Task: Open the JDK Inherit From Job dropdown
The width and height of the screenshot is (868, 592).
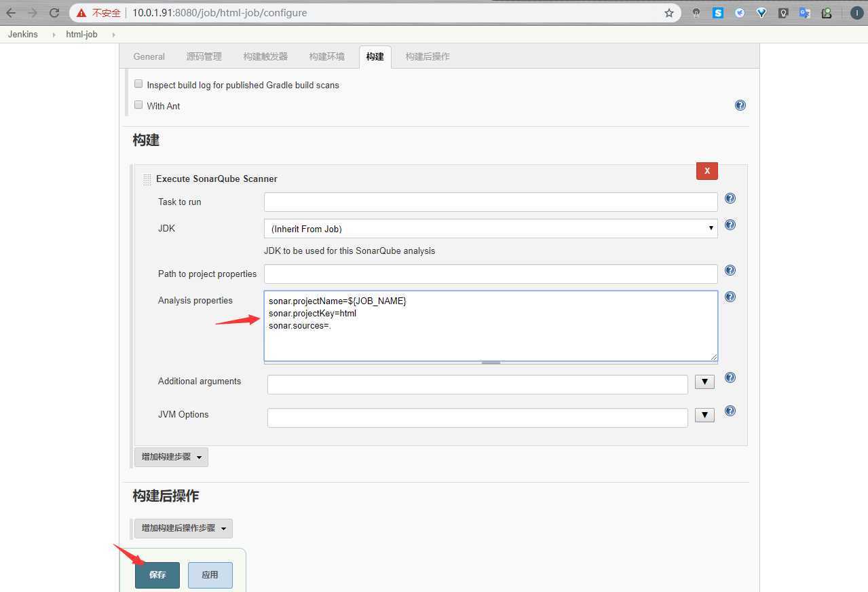Action: point(491,229)
